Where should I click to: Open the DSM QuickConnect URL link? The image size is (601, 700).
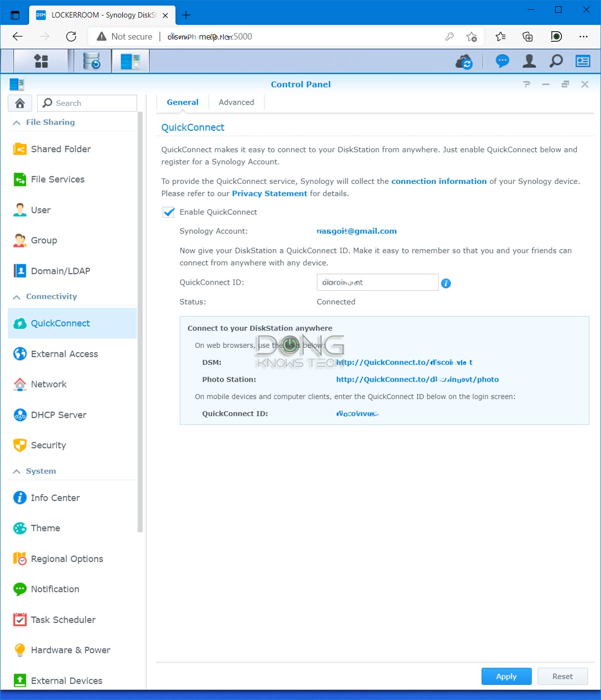click(x=404, y=362)
